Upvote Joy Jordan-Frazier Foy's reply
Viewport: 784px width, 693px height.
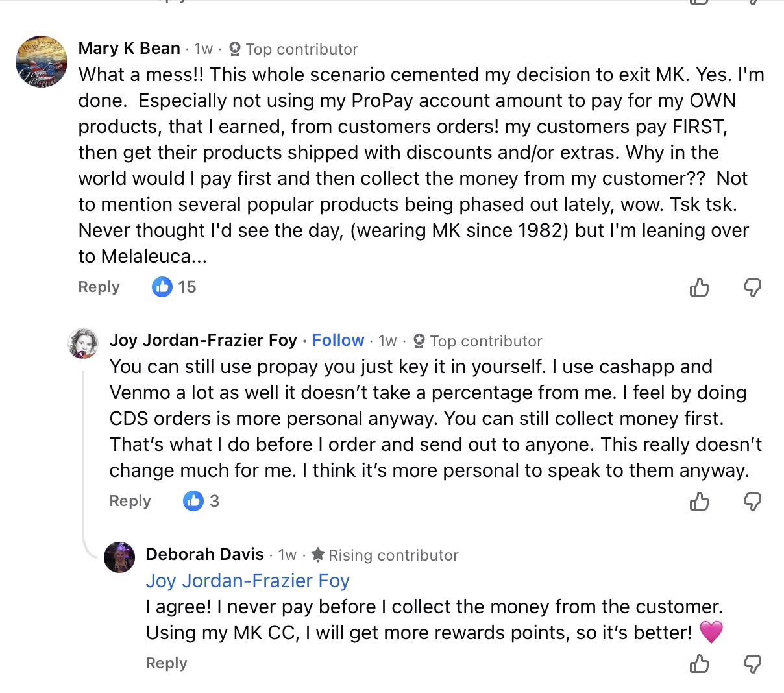699,501
